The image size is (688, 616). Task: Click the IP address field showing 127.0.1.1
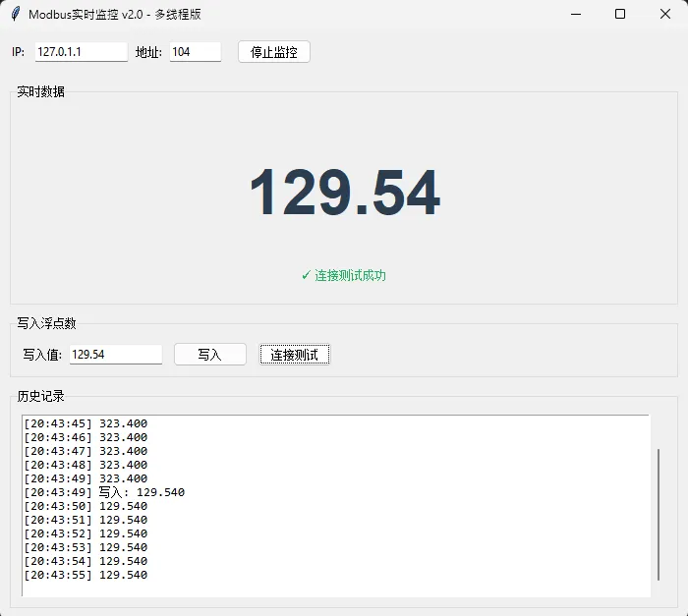tap(81, 52)
